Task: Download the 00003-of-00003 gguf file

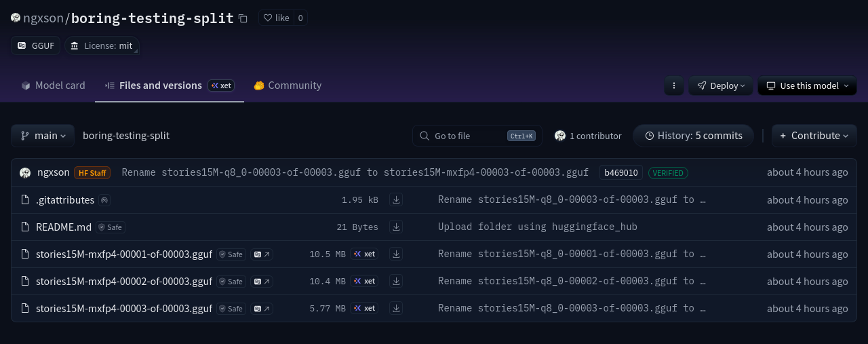Action: [x=396, y=309]
